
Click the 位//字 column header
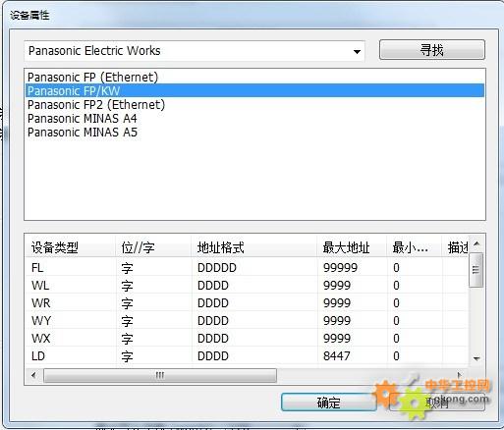153,247
